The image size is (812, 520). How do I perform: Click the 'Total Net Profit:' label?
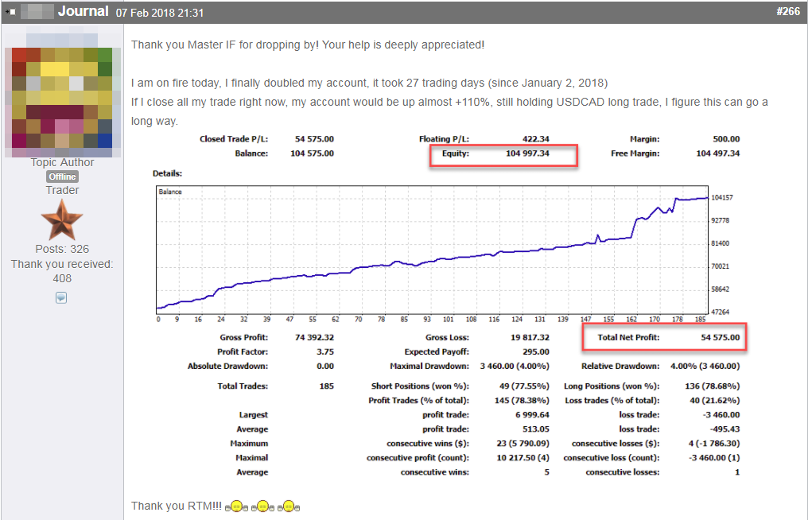(x=628, y=337)
